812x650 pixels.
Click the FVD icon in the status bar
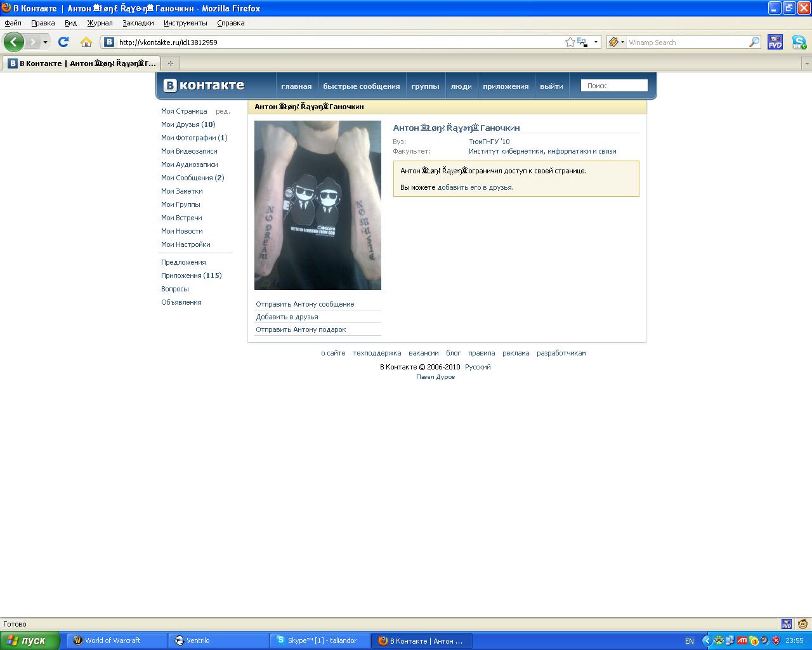787,624
